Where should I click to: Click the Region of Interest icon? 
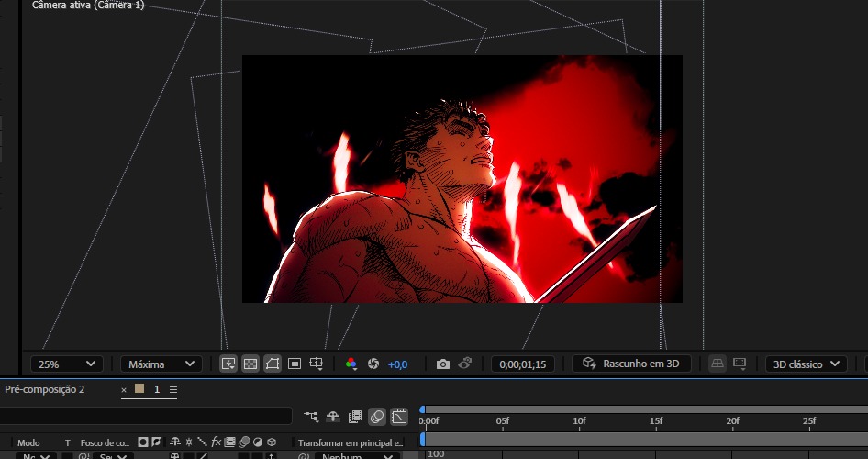point(294,364)
